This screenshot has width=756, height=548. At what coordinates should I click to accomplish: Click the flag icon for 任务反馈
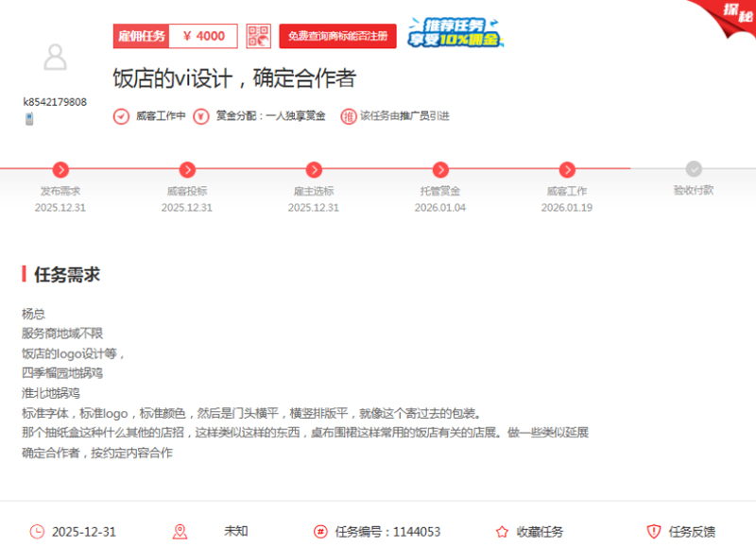click(653, 531)
